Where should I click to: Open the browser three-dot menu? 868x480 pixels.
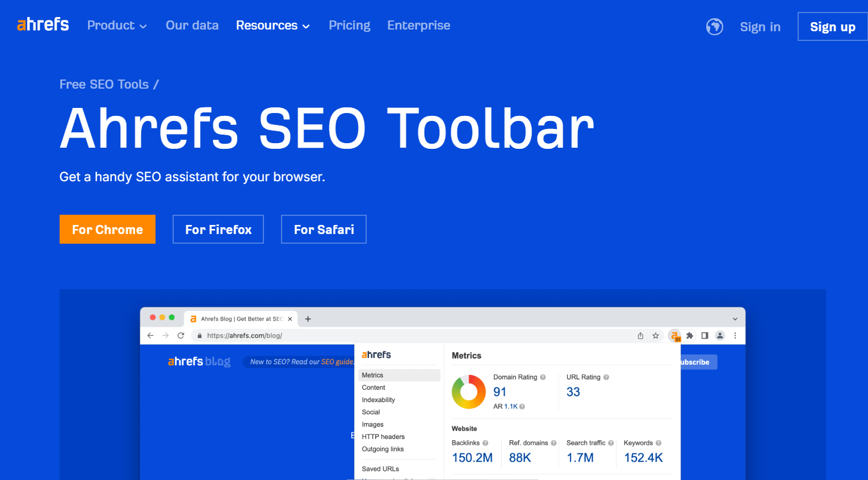[x=735, y=336]
